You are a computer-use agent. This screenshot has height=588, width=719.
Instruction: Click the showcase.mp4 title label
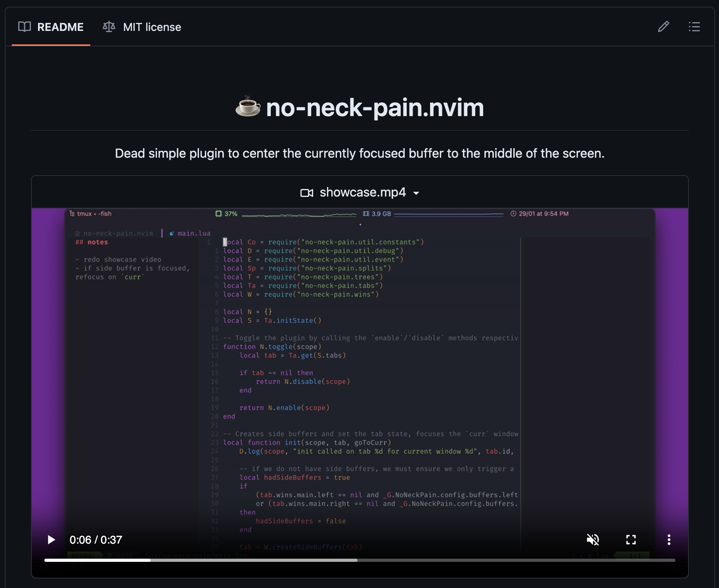point(362,193)
